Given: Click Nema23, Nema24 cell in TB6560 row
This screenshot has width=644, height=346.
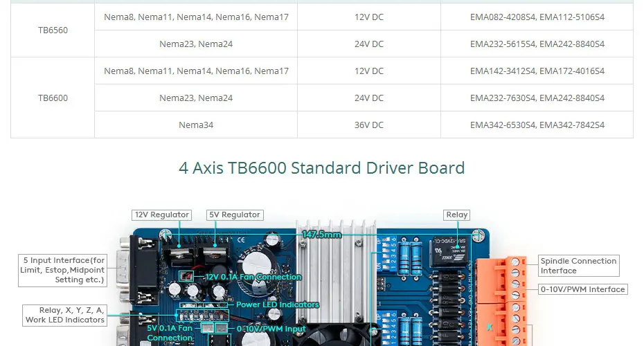Looking at the screenshot, I should [x=196, y=44].
